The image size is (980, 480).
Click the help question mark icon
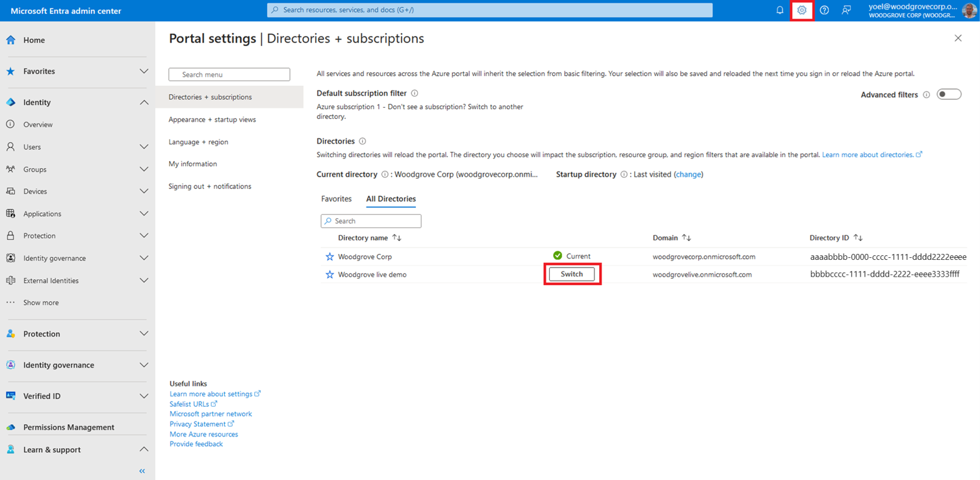point(824,10)
